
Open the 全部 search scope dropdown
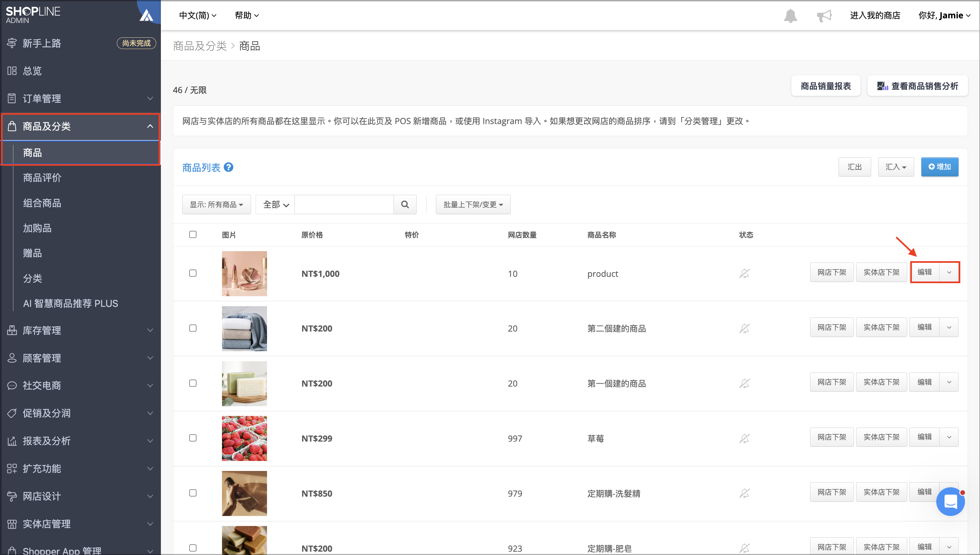275,204
